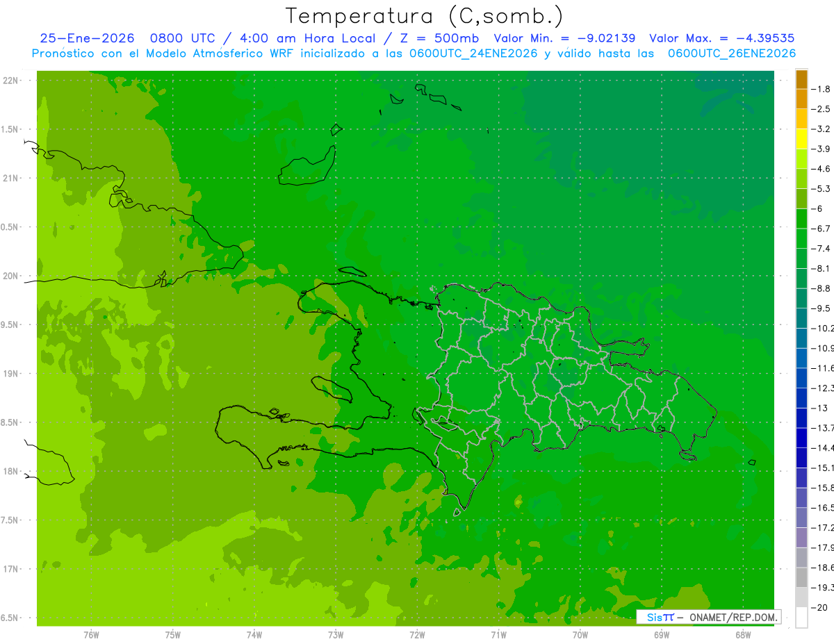Image resolution: width=834 pixels, height=644 pixels.
Task: Click the valid-until time "0600UTC_26ENE2026"
Action: tap(732, 53)
